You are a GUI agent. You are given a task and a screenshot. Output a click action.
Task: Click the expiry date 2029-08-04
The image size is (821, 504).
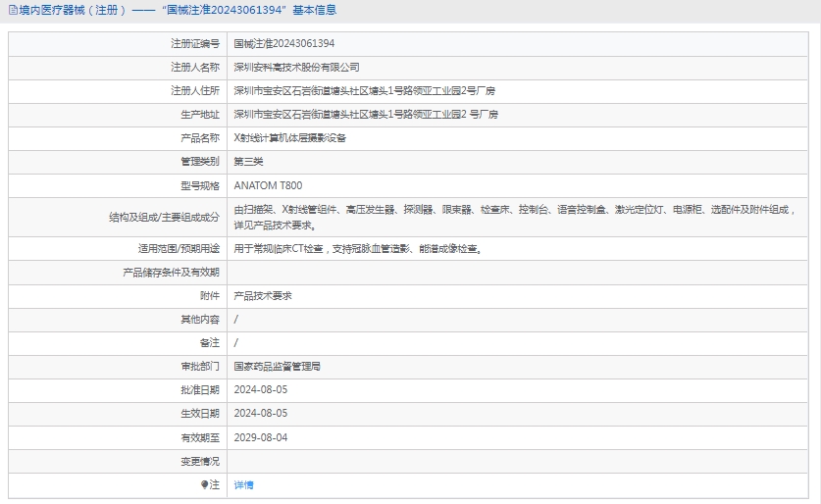pyautogui.click(x=260, y=437)
